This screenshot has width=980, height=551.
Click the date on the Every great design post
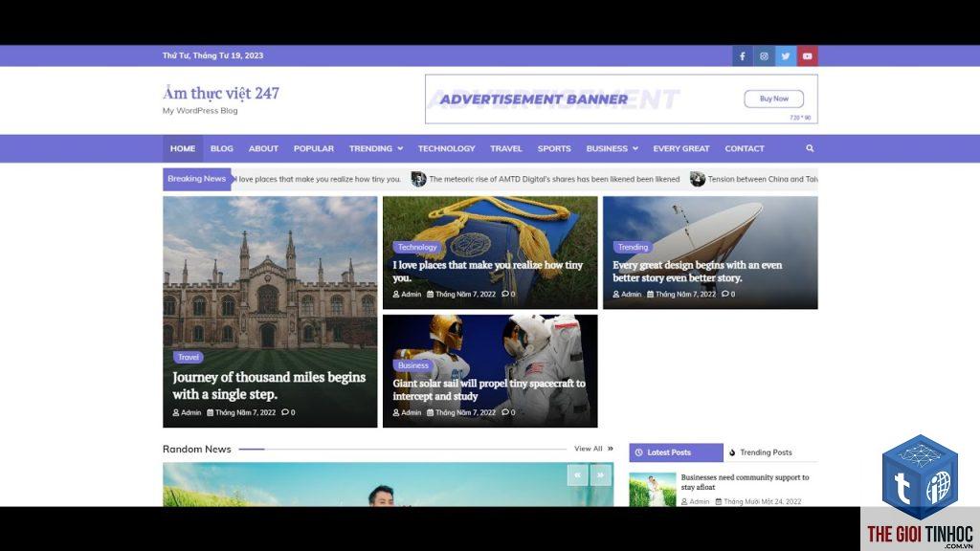(x=681, y=295)
